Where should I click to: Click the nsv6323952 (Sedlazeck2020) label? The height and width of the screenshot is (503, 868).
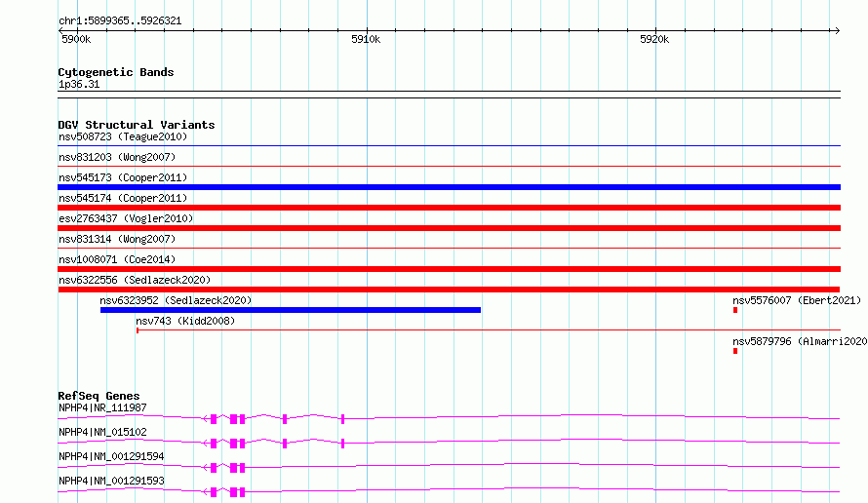click(x=176, y=300)
